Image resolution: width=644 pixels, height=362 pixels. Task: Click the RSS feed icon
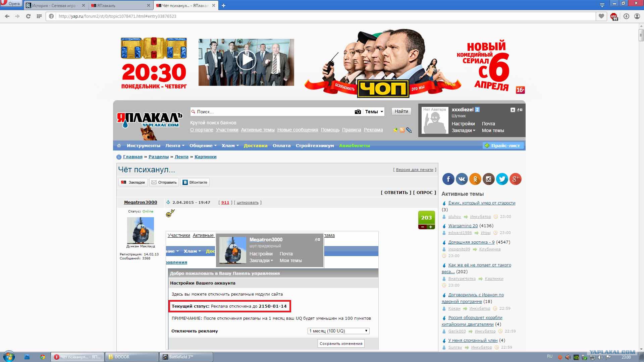[x=402, y=130]
